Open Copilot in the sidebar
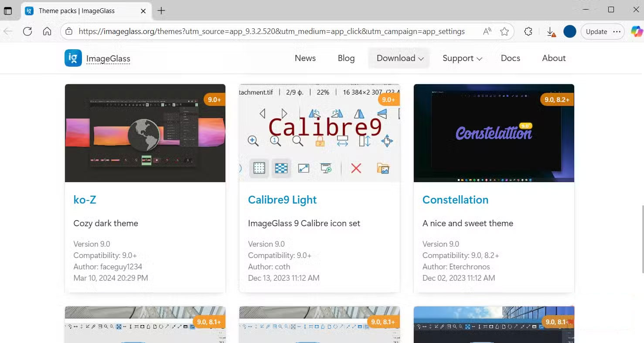This screenshot has height=343, width=644. click(x=637, y=31)
